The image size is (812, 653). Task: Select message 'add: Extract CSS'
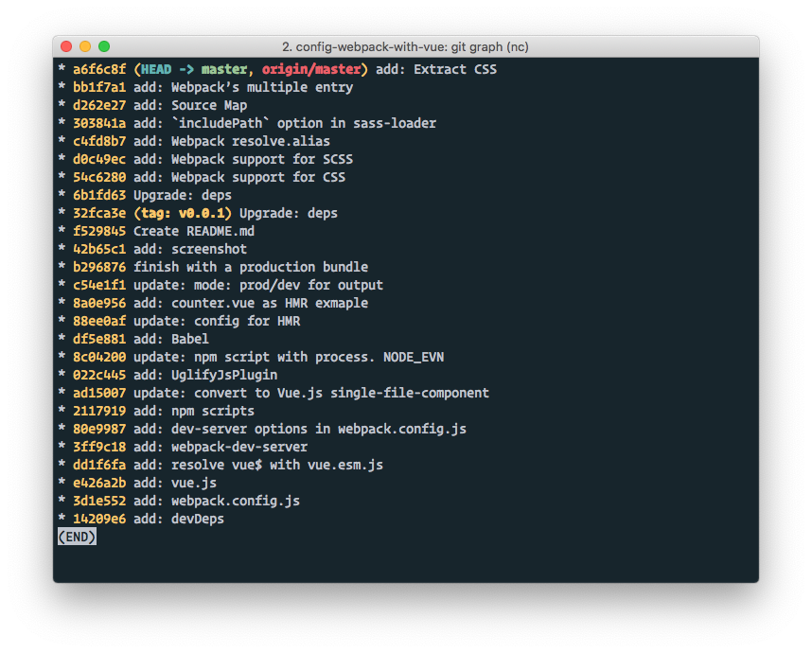click(x=436, y=69)
